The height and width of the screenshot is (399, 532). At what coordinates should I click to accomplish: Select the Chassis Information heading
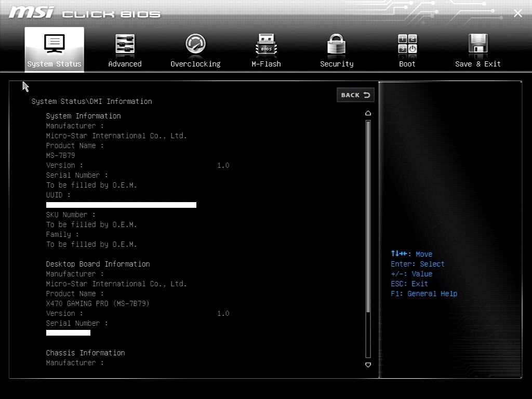point(86,353)
